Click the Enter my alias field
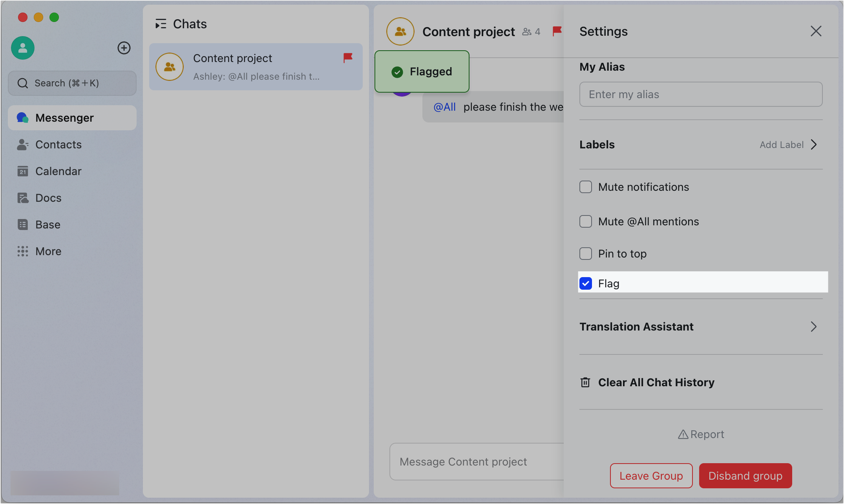This screenshot has height=504, width=844. (x=701, y=94)
